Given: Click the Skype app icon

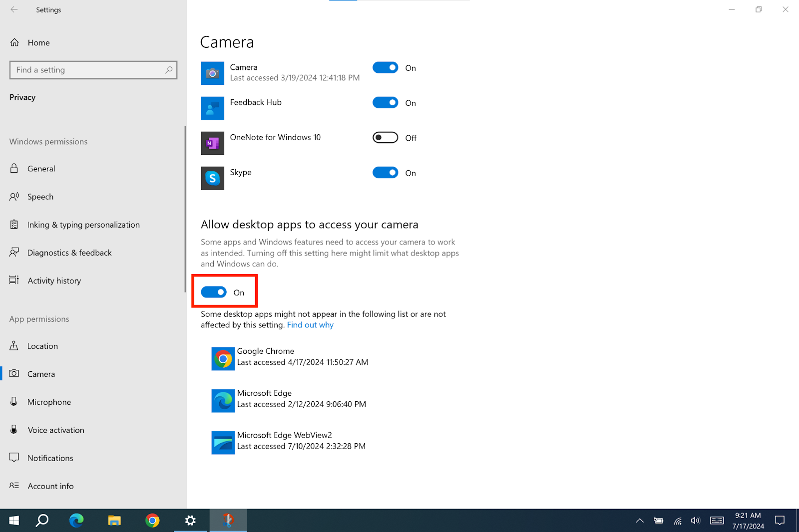Looking at the screenshot, I should point(213,178).
